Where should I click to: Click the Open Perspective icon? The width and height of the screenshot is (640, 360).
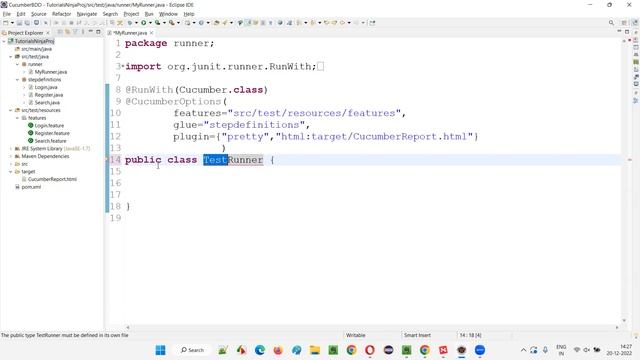pyautogui.click(x=624, y=23)
